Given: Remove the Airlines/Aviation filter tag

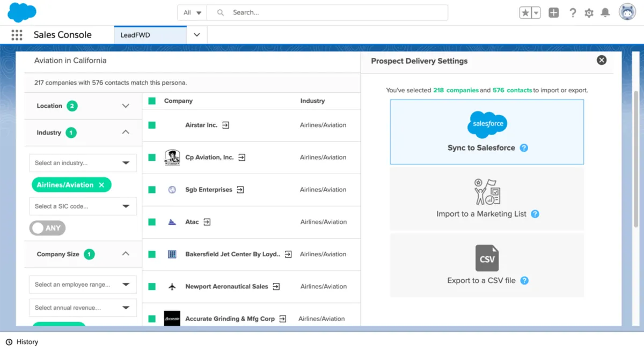Looking at the screenshot, I should [x=101, y=185].
